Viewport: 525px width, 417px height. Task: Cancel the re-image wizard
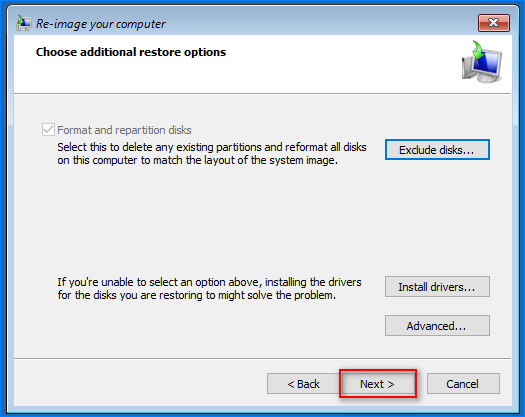coord(463,384)
